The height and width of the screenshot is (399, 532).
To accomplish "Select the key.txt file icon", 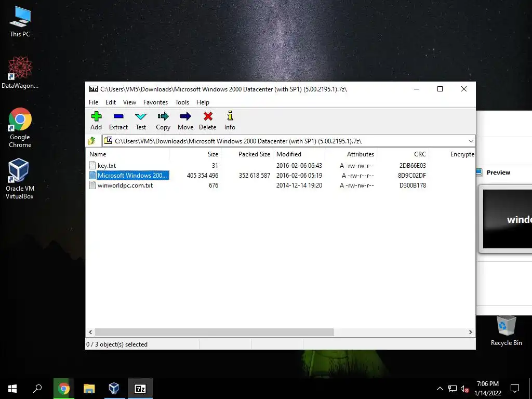I will (92, 165).
